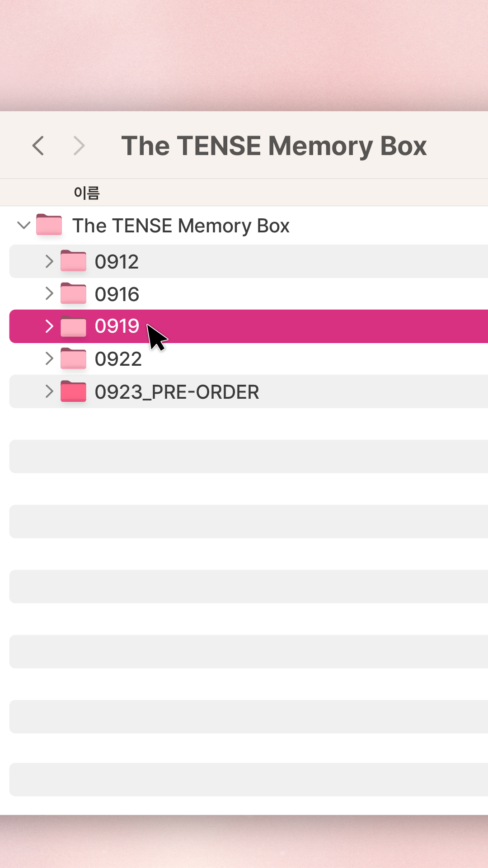Collapse The TENSE Memory Box root folder
Viewport: 488px width, 868px height.
click(23, 225)
